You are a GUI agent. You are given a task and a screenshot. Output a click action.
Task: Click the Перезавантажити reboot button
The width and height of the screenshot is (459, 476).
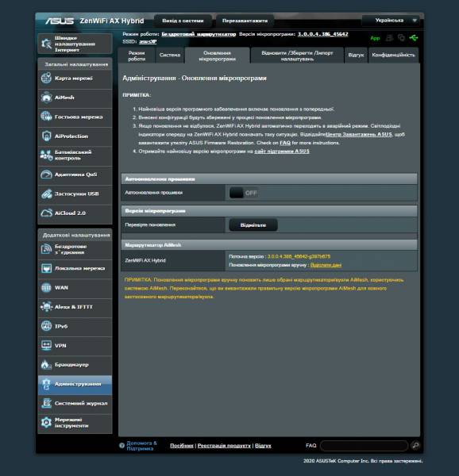tap(245, 21)
